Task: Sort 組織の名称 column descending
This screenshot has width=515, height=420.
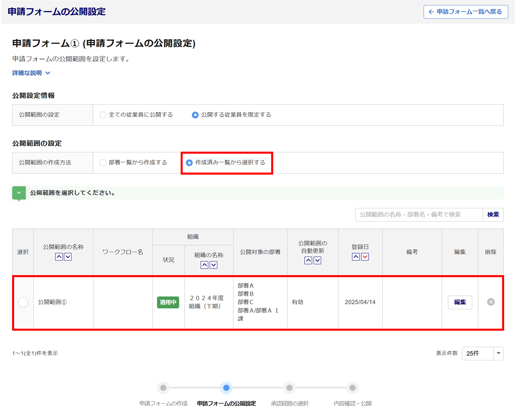Action: pyautogui.click(x=214, y=265)
